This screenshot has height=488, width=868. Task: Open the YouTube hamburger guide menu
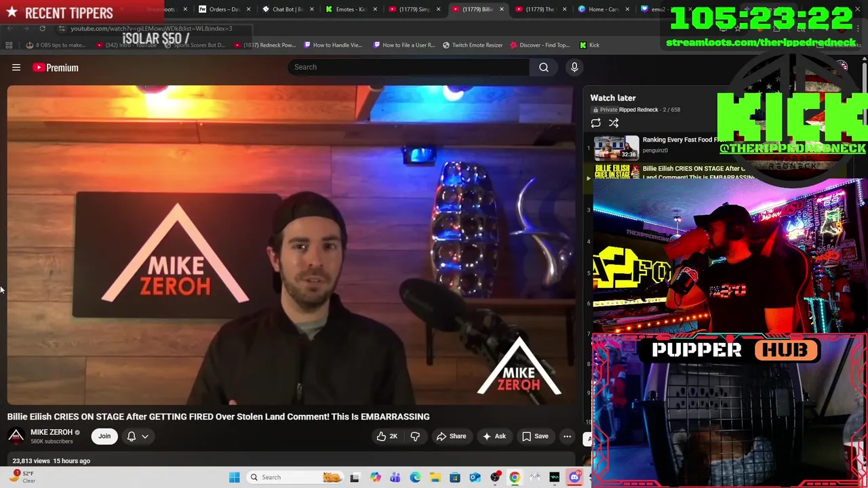pyautogui.click(x=16, y=67)
